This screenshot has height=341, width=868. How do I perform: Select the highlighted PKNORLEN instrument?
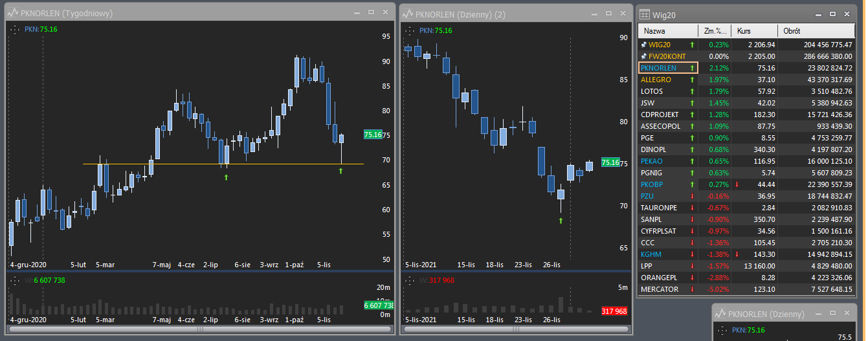[x=658, y=68]
